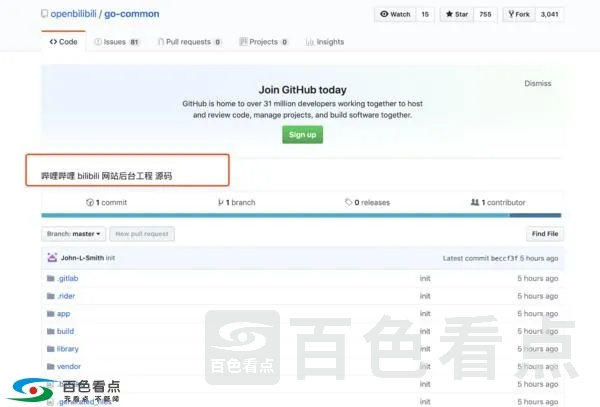Click the library folder icon
Image resolution: width=600 pixels, height=407 pixels.
click(x=51, y=349)
